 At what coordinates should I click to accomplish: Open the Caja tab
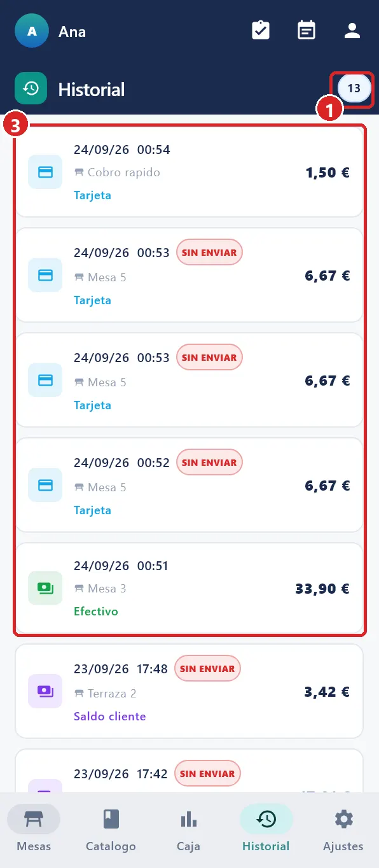(x=189, y=829)
